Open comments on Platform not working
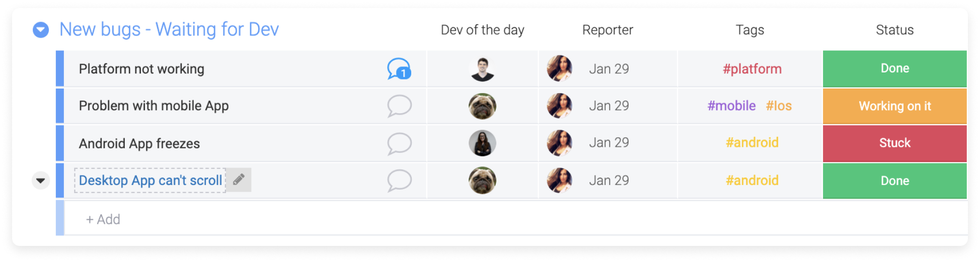 coord(399,69)
